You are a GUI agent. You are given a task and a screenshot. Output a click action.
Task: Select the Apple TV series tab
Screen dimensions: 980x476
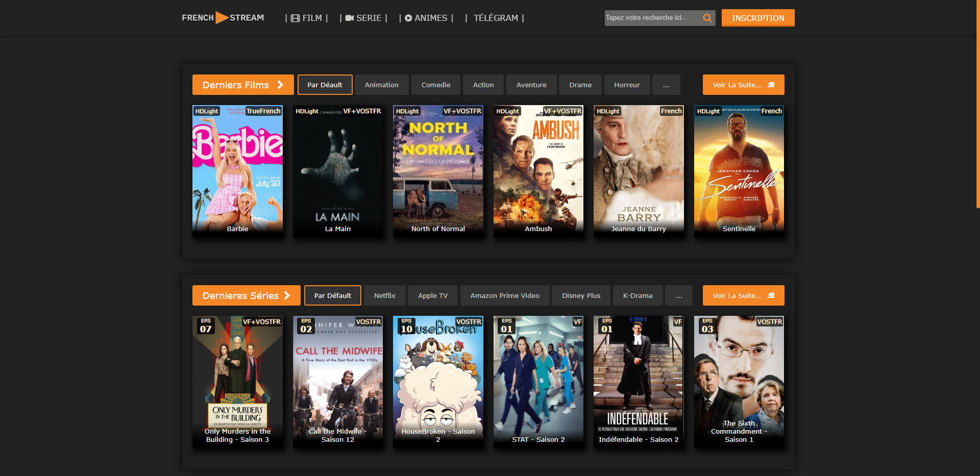point(433,295)
